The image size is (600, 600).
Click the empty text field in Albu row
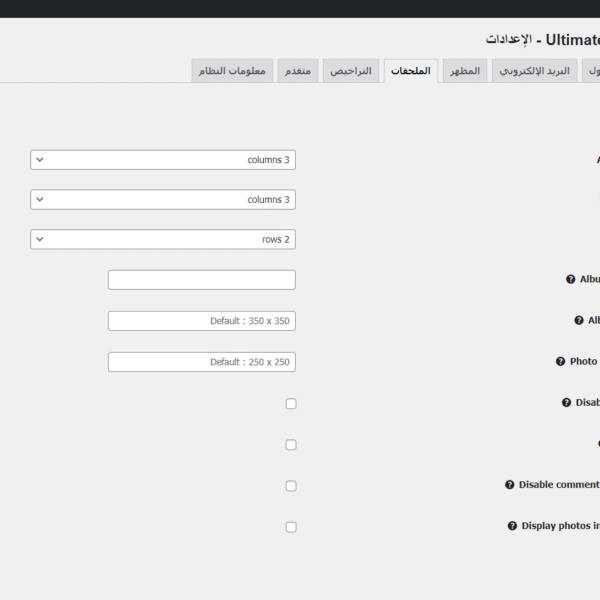[x=202, y=280]
